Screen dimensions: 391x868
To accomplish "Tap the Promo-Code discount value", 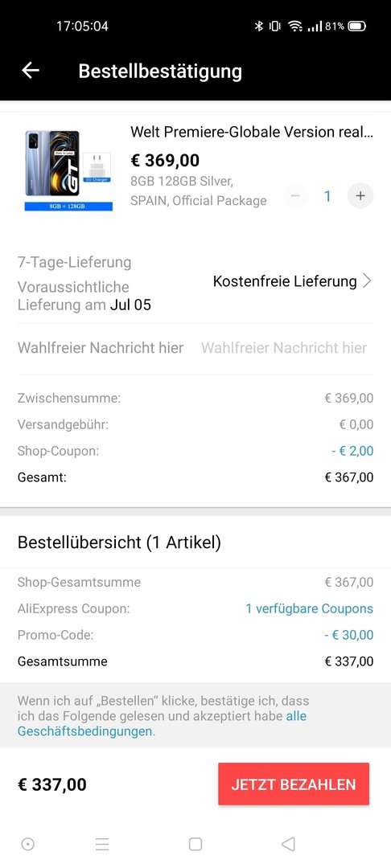I will pyautogui.click(x=349, y=635).
